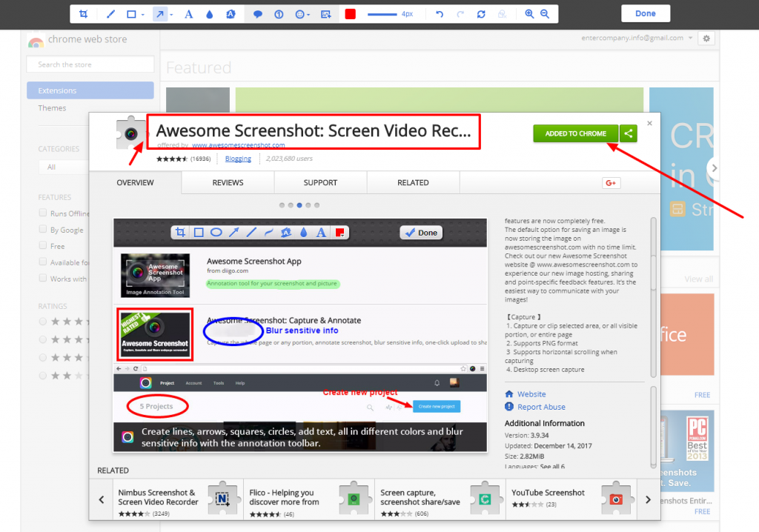Image resolution: width=759 pixels, height=532 pixels.
Task: Select the top star rating radio button
Action: coord(43,322)
